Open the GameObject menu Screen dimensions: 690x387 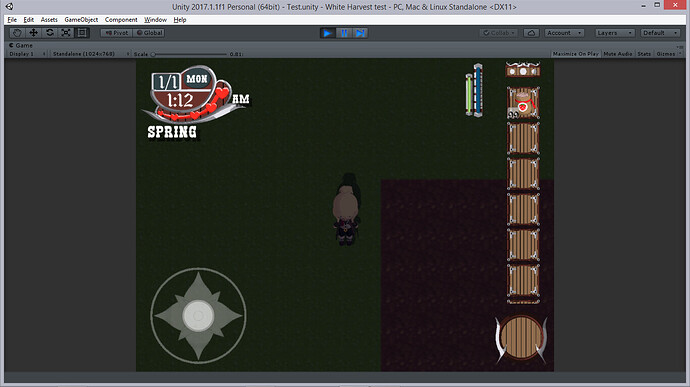pos(81,20)
